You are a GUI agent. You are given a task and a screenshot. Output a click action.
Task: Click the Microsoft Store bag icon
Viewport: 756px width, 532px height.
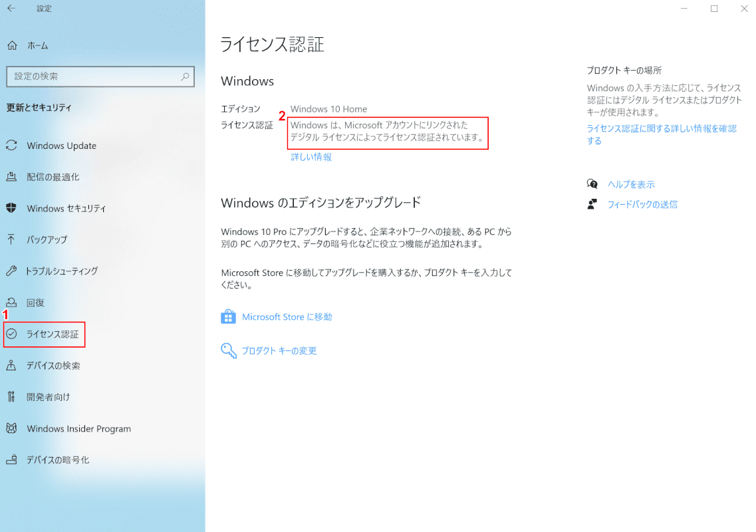(228, 317)
